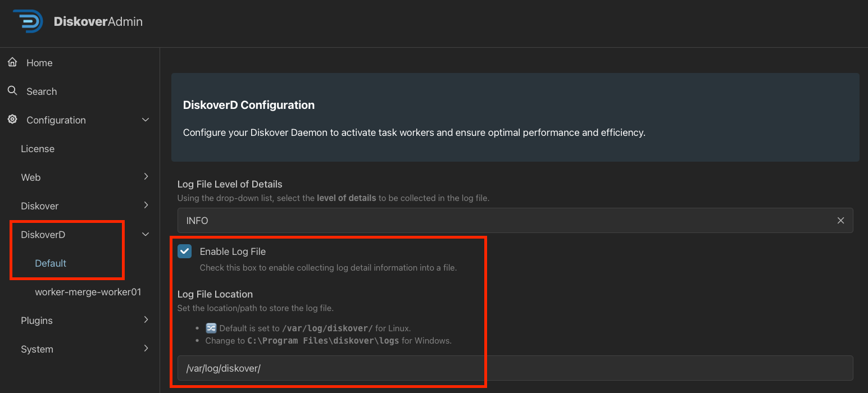This screenshot has height=393, width=868.
Task: Select the Search magnifier icon
Action: click(12, 91)
